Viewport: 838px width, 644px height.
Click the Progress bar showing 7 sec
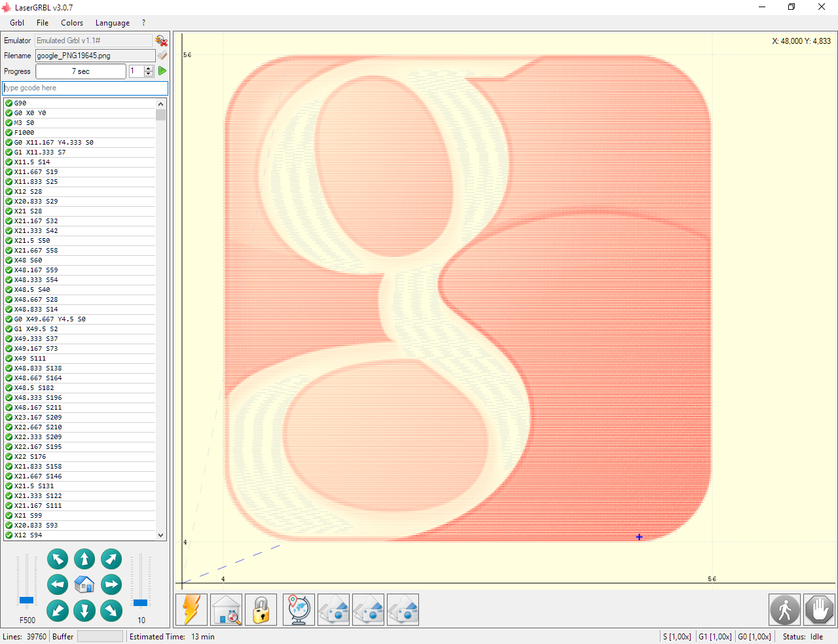[81, 71]
